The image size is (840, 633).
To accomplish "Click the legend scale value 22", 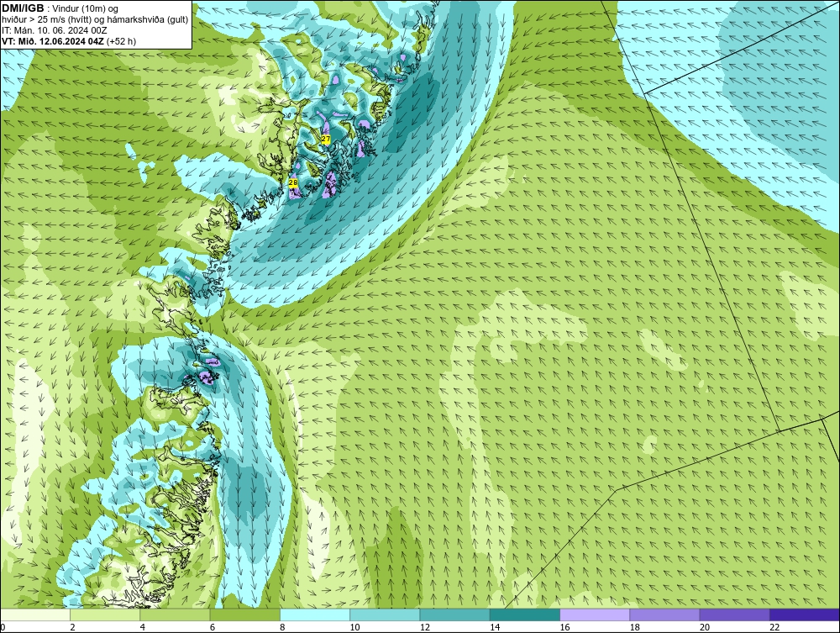I will (x=774, y=627).
